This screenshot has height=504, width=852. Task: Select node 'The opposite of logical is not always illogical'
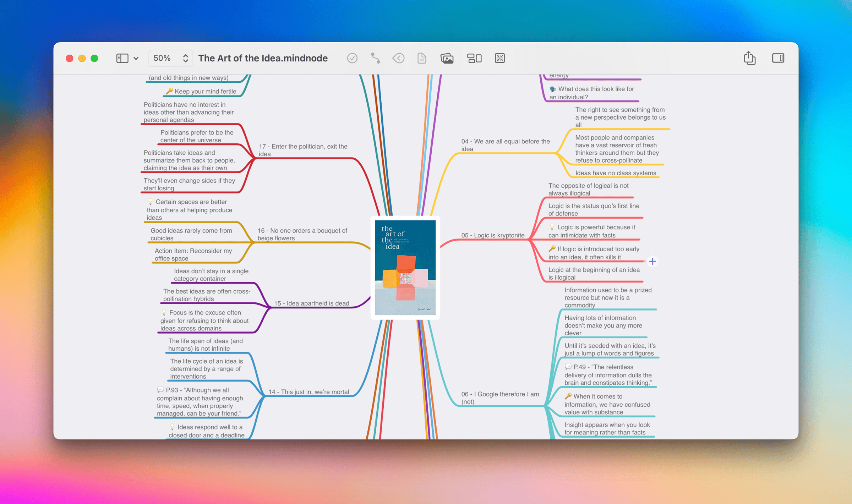(x=588, y=189)
